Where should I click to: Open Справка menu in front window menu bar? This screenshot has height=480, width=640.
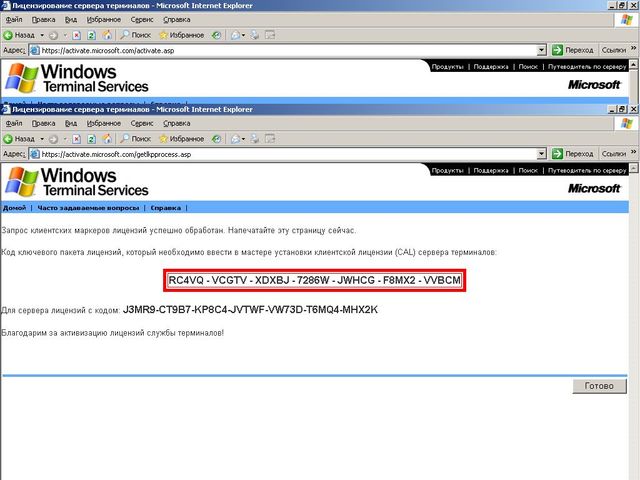coord(176,123)
